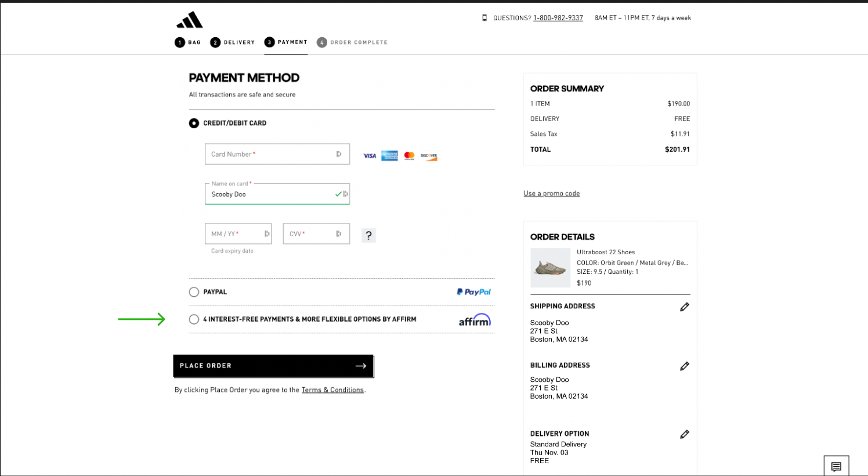
Task: Call the 1-800-982-9337 phone link
Action: point(558,18)
